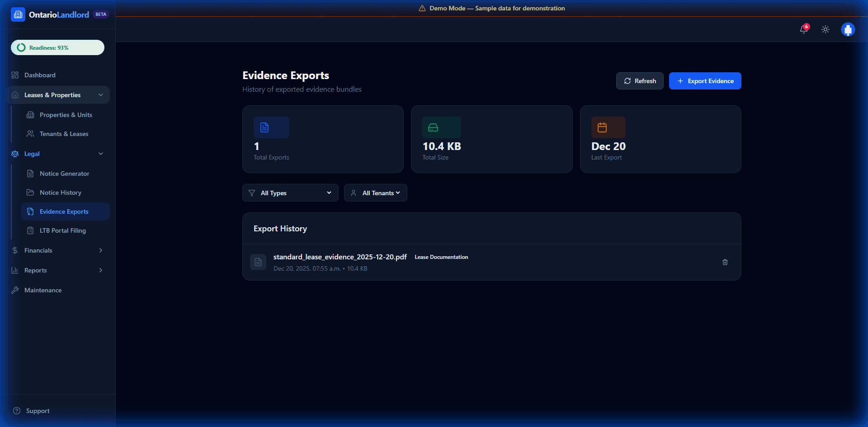Collapse the Leases & Properties section
Image resolution: width=868 pixels, height=427 pixels.
pyautogui.click(x=101, y=95)
